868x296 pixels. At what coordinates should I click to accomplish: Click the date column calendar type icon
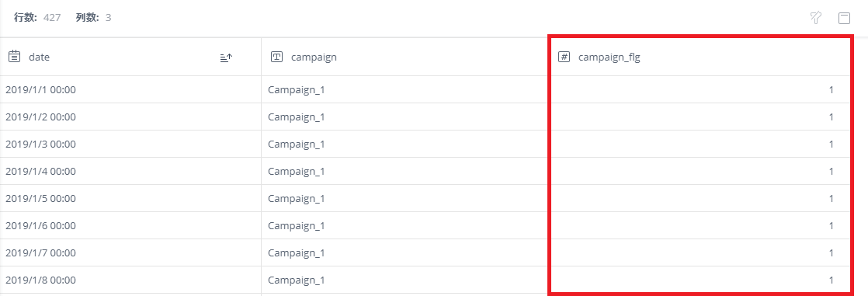[15, 56]
